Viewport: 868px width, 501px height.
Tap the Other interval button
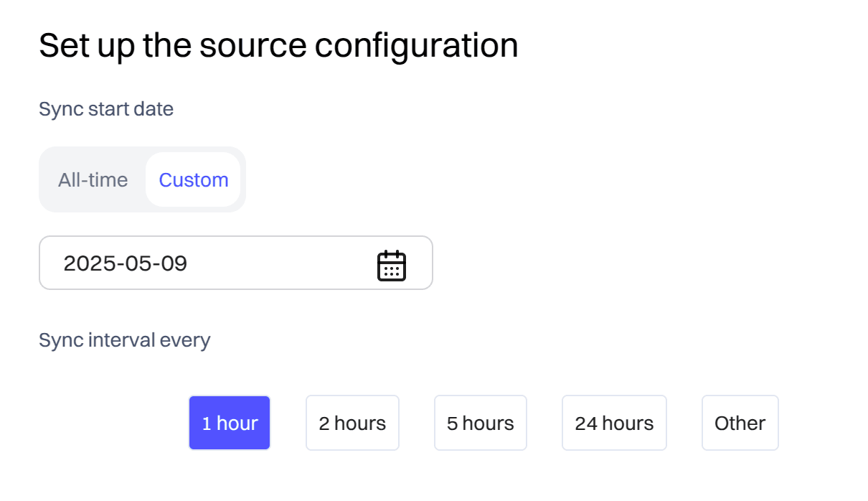click(x=740, y=423)
